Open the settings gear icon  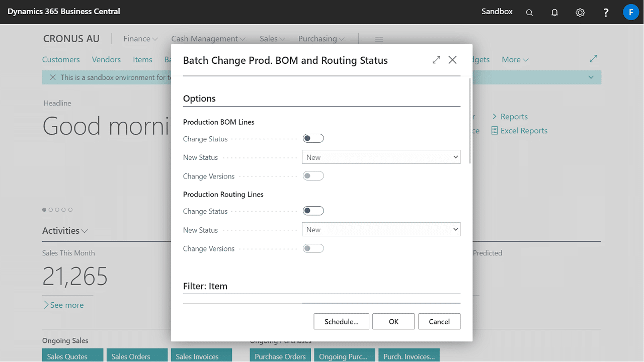(580, 13)
